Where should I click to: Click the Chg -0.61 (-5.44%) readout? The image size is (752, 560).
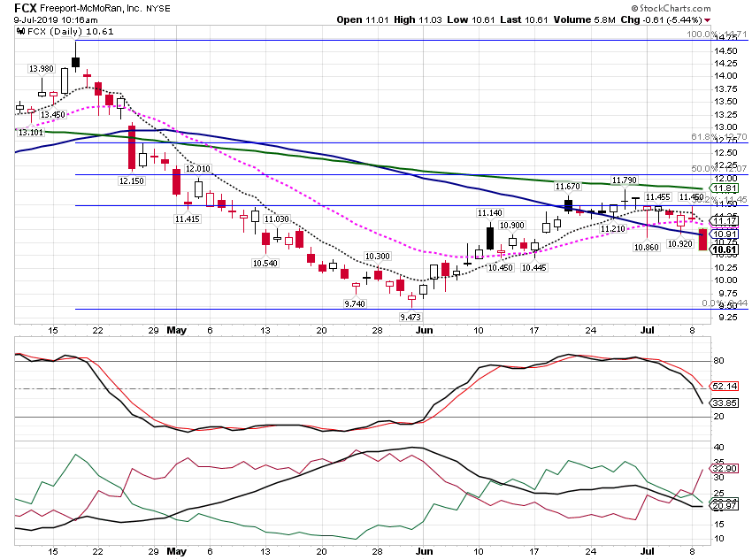[661, 19]
